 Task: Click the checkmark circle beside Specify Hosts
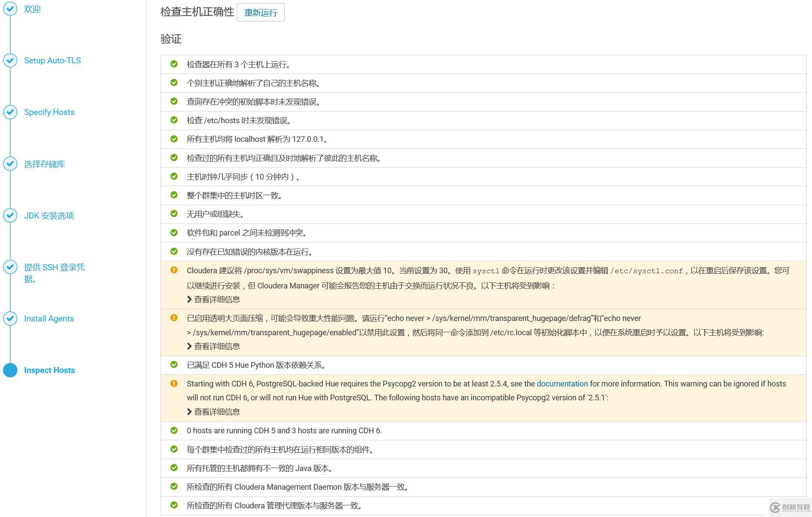coord(10,112)
